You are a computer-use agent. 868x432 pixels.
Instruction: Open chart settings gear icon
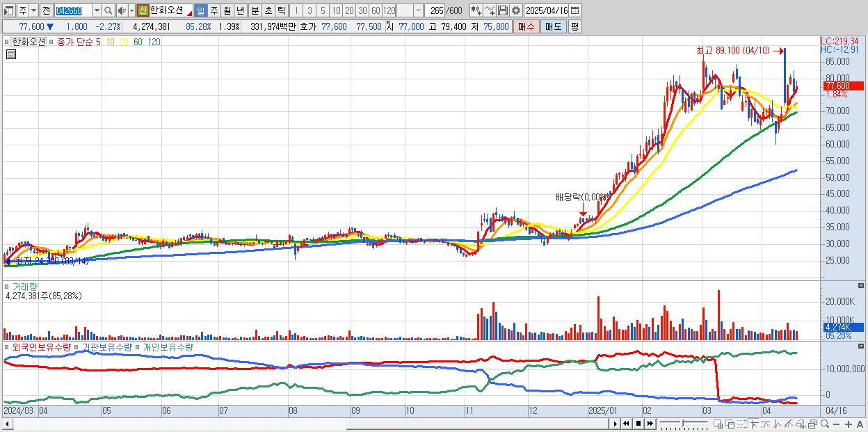click(516, 10)
